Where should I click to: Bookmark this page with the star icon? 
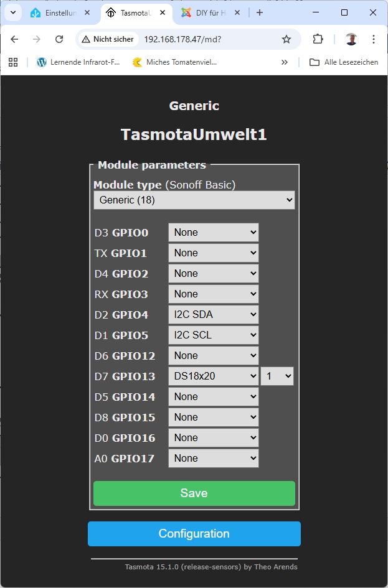(286, 39)
